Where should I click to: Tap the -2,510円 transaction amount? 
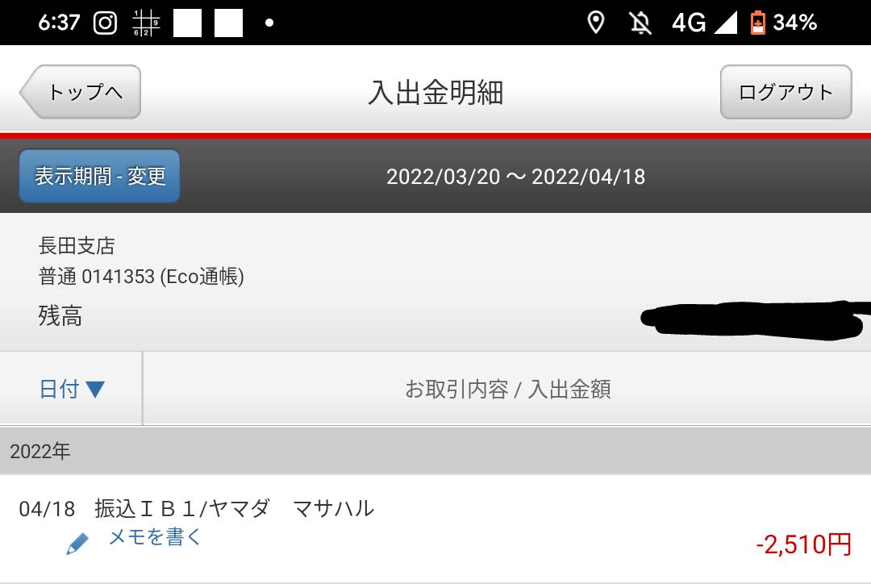click(x=803, y=544)
